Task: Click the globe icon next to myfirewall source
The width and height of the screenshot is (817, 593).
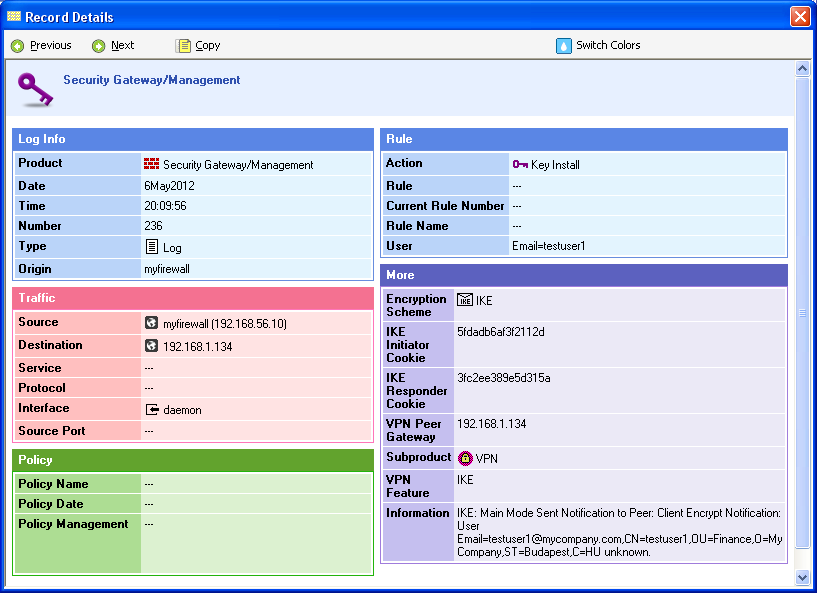Action: 151,323
